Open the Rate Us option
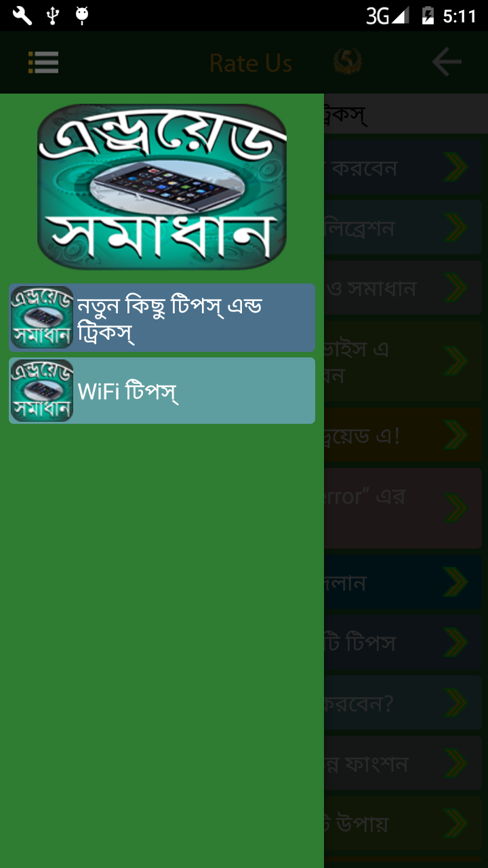This screenshot has width=488, height=868. [251, 63]
